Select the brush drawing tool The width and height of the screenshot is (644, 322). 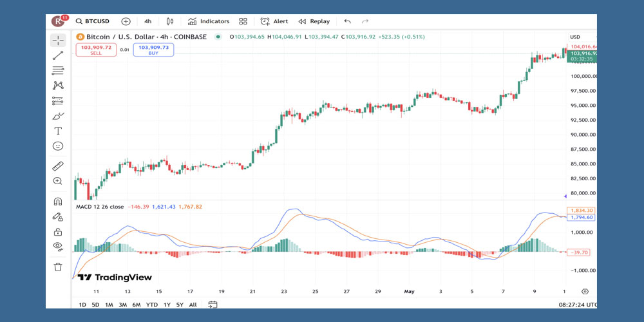click(x=58, y=116)
